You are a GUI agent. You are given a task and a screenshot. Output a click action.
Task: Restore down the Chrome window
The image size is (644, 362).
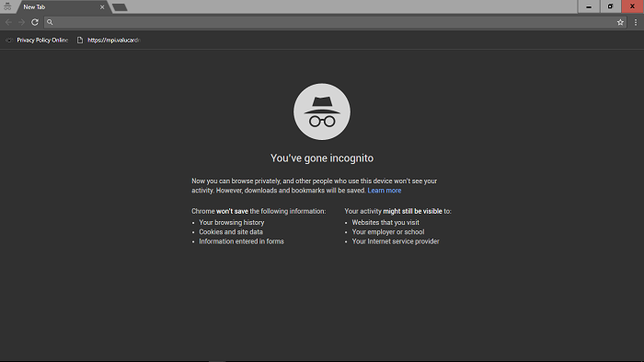click(x=610, y=6)
